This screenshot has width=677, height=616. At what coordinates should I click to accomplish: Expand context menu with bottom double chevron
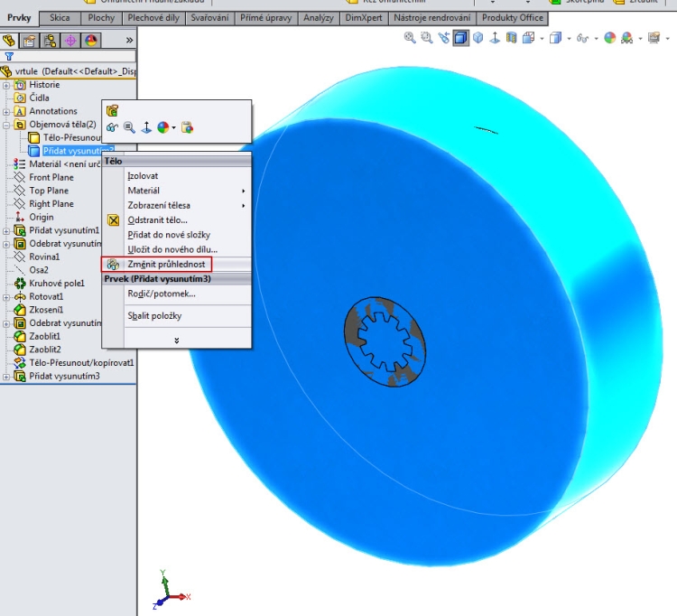177,341
